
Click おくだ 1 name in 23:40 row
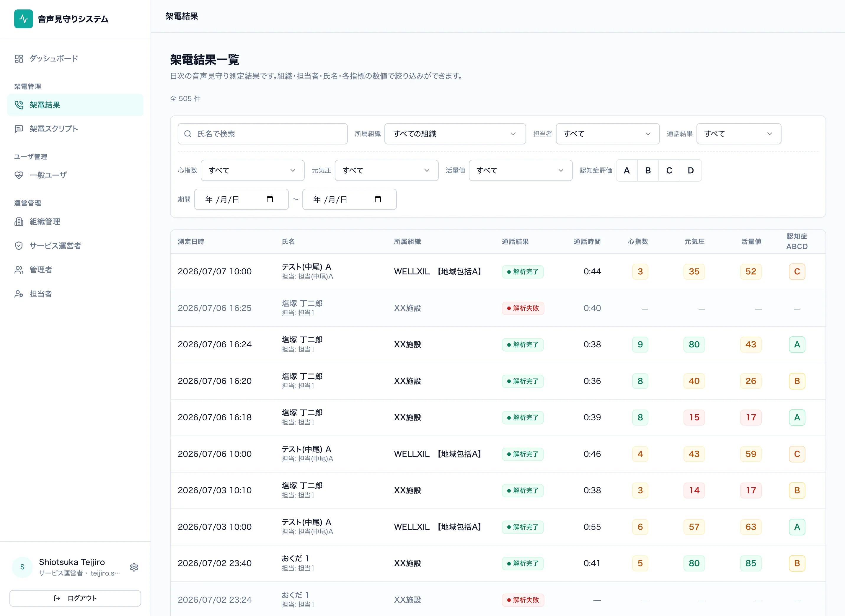[x=295, y=559]
